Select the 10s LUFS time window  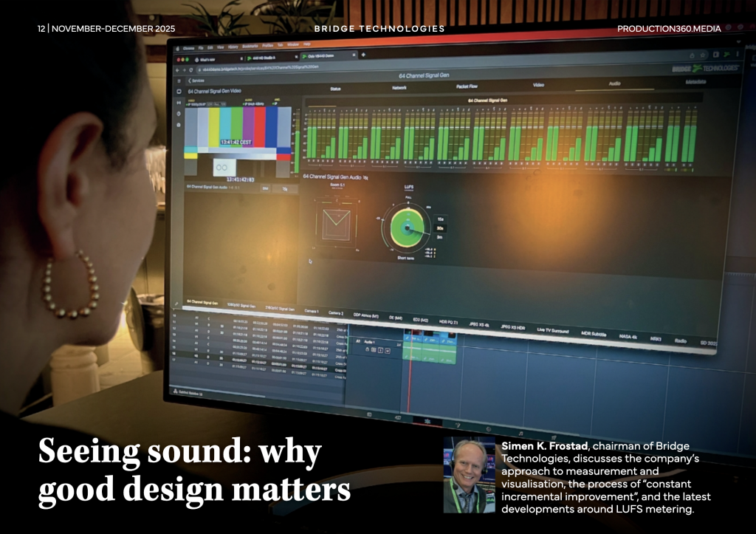coord(441,219)
